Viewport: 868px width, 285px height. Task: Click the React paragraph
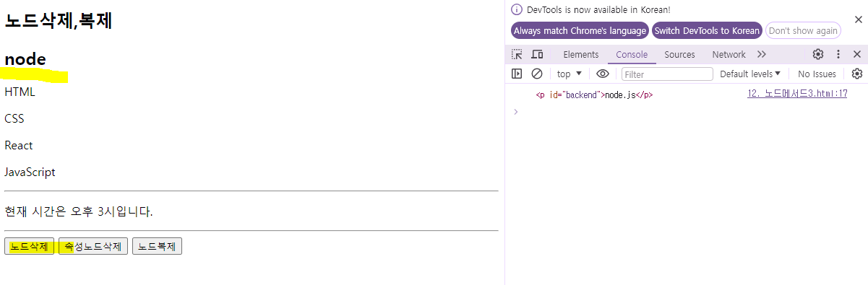[19, 145]
